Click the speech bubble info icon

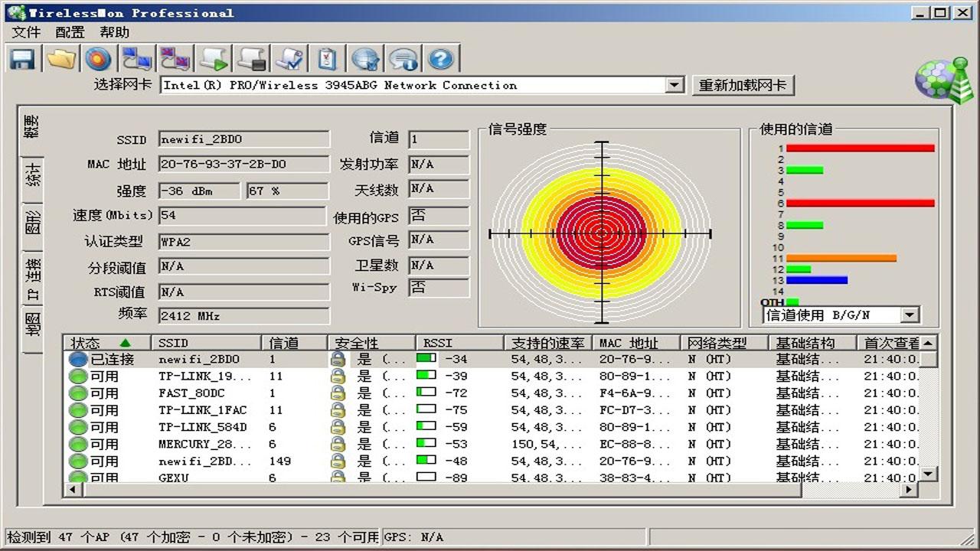click(x=403, y=59)
